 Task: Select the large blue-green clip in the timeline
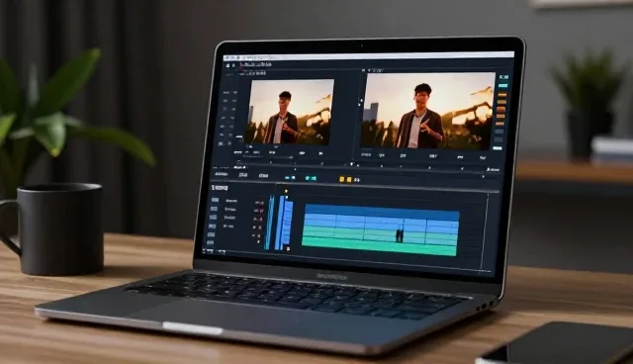[380, 230]
